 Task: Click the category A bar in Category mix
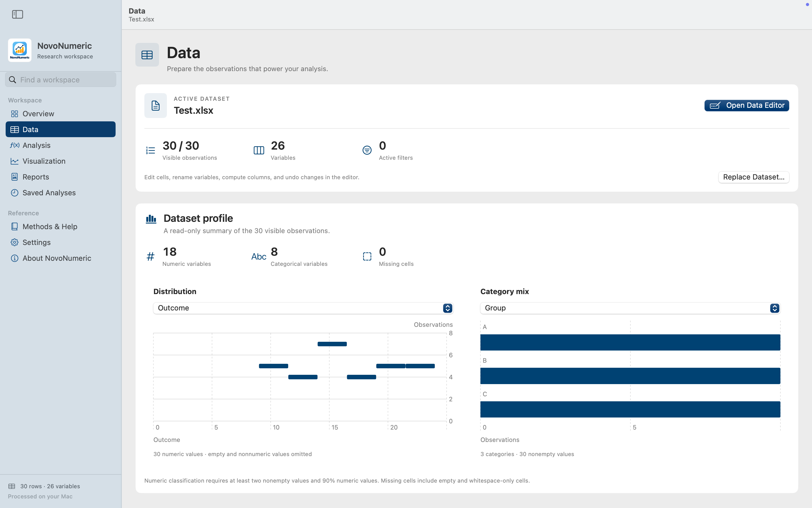coord(630,342)
